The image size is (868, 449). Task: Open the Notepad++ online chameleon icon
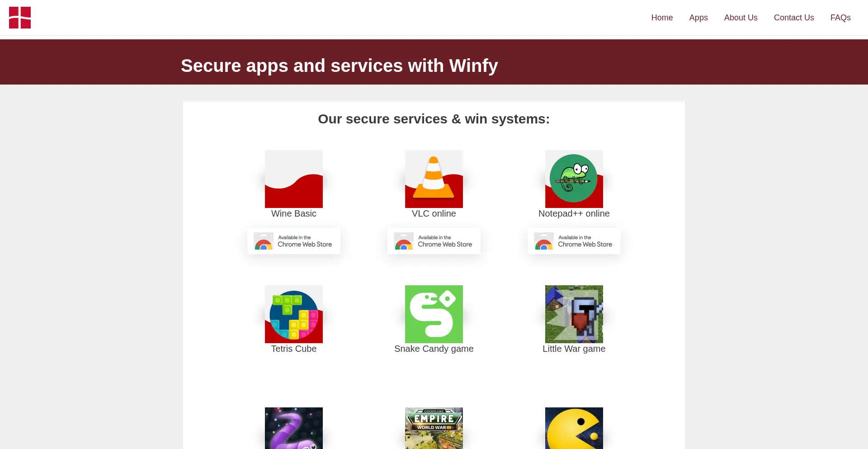574,179
